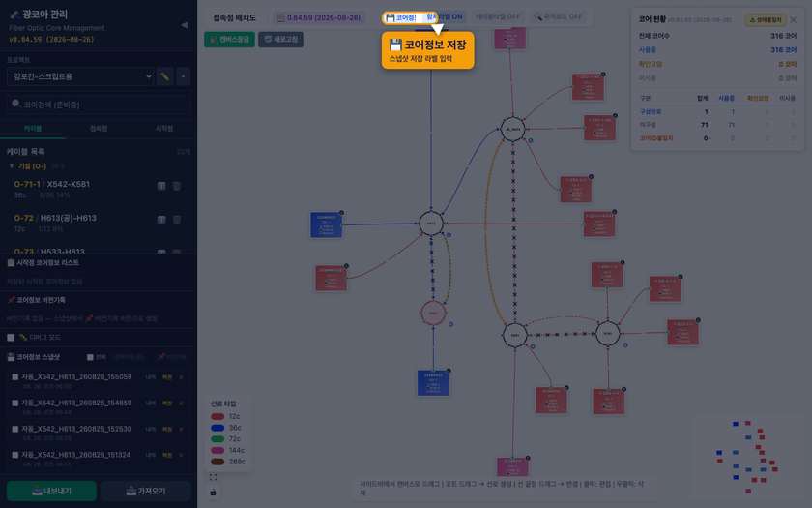Switch to the 접속점 tab

(x=99, y=129)
